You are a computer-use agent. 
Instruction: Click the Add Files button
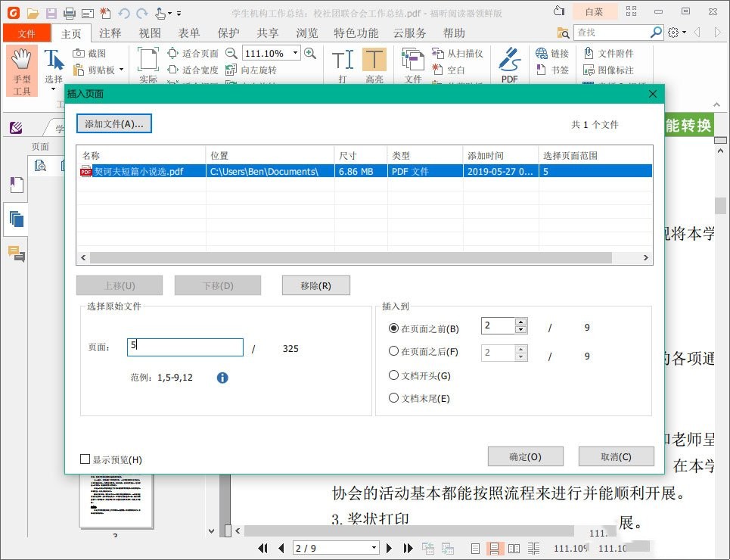(114, 124)
